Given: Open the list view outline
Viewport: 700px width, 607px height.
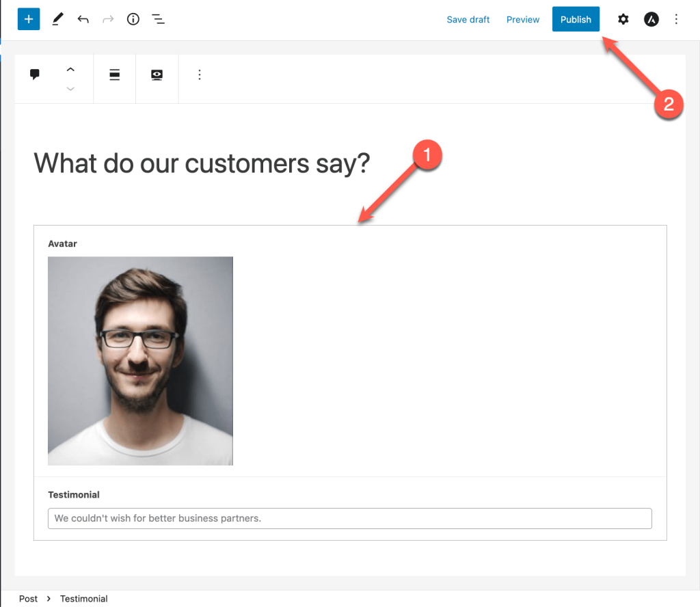Looking at the screenshot, I should (158, 19).
